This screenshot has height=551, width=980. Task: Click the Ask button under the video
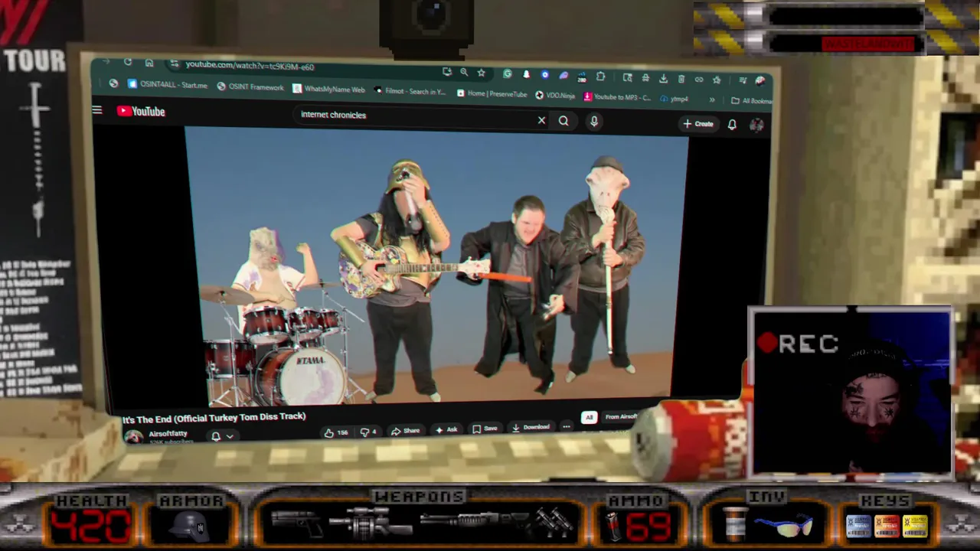click(446, 430)
